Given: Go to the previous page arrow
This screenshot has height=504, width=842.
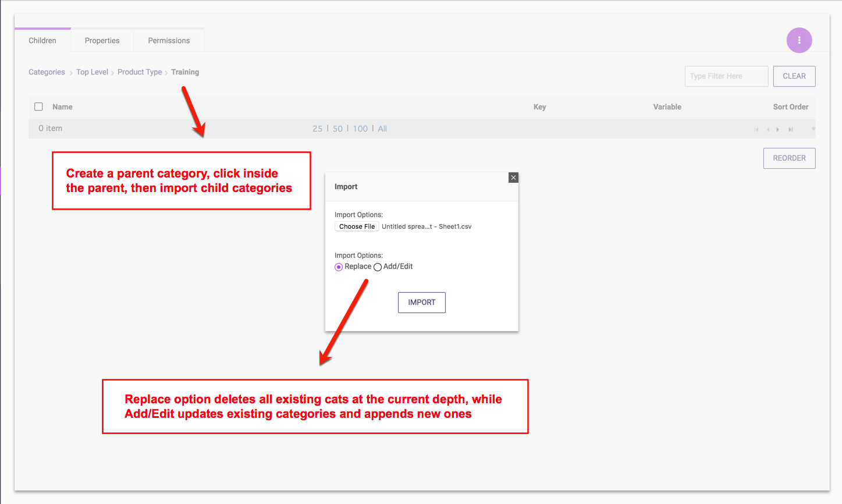Looking at the screenshot, I should 768,129.
